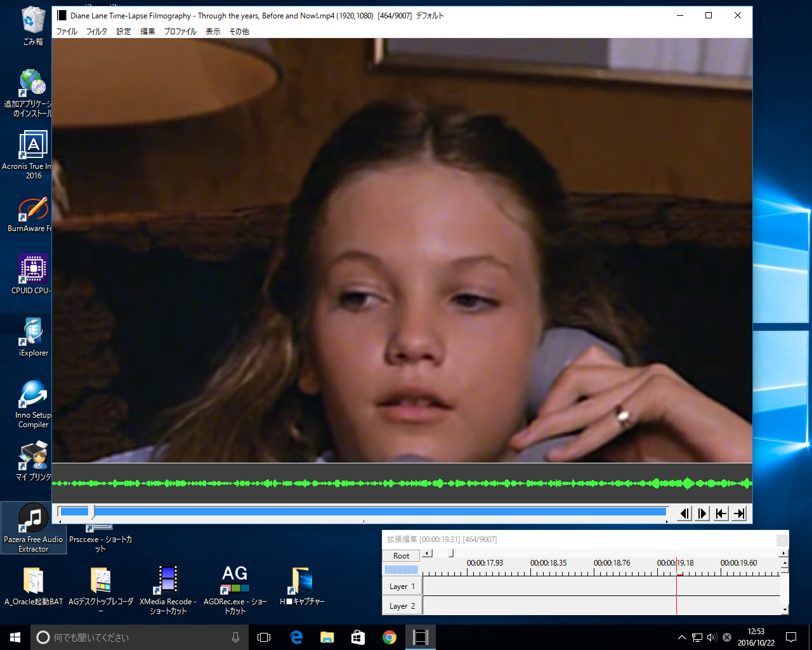Set selection end to current frame
The width and height of the screenshot is (812, 650).
739,514
